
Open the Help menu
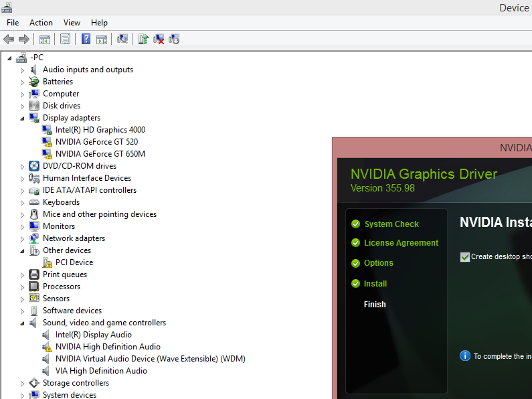click(99, 23)
